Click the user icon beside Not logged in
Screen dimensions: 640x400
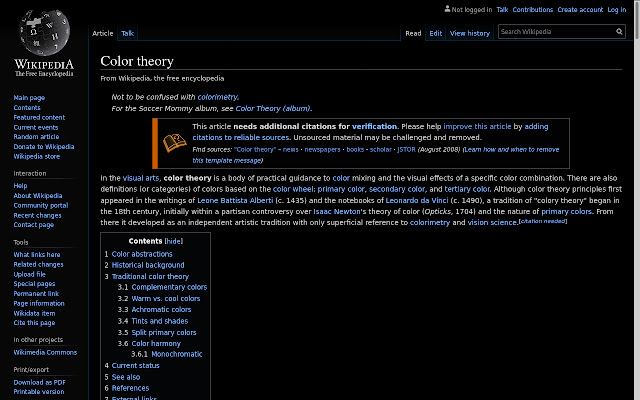tap(447, 9)
